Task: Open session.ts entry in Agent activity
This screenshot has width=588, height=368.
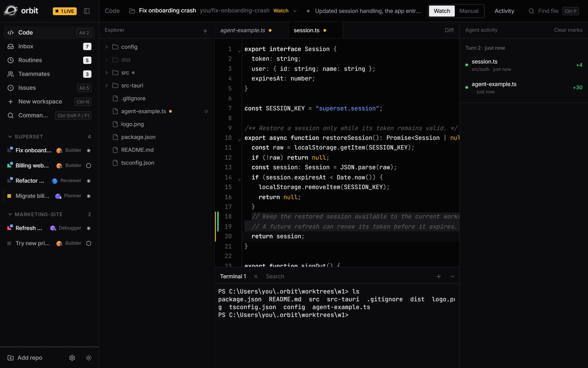Action: [x=524, y=65]
